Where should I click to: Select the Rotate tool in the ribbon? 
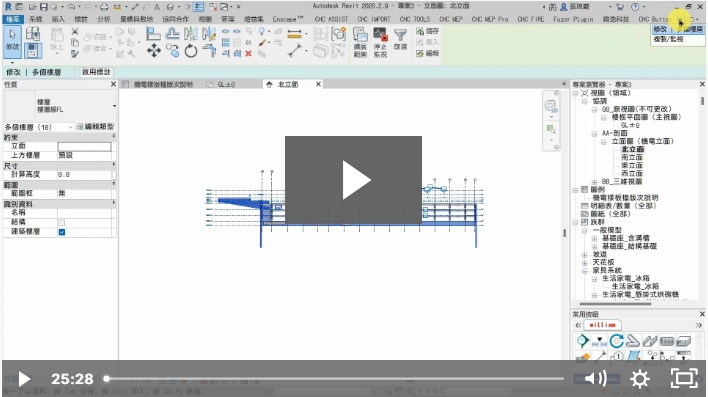click(x=191, y=51)
